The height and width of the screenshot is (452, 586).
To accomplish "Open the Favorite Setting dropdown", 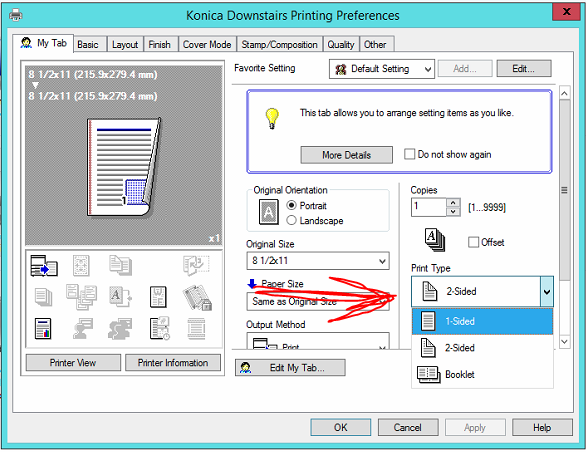I will (382, 69).
